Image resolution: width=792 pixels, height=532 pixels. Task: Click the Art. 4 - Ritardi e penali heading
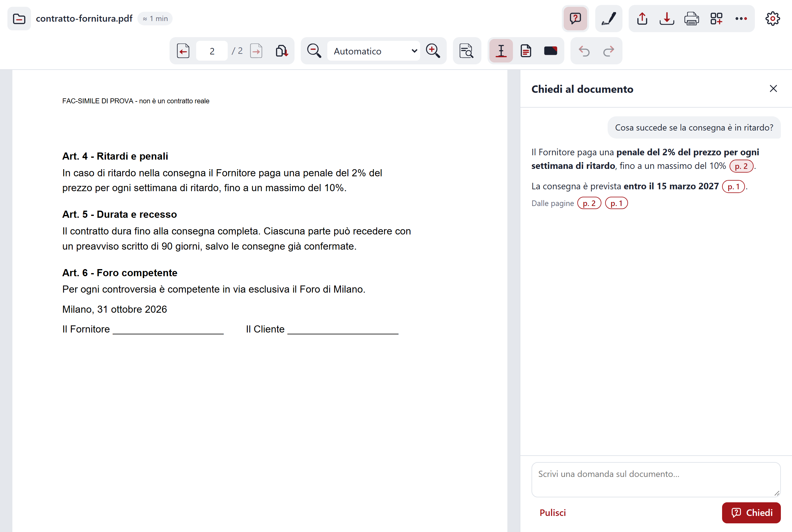pos(115,156)
